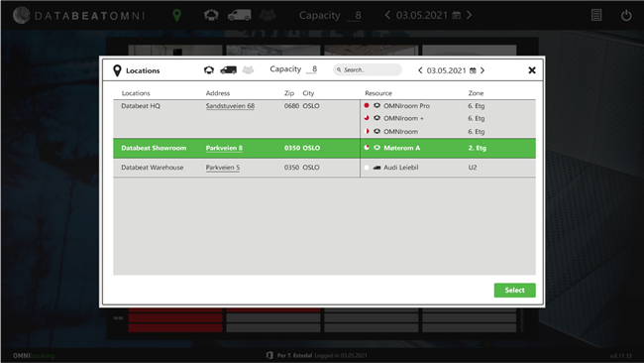Click car icon beside Audi Leiebil
This screenshot has height=363, width=644.
376,168
